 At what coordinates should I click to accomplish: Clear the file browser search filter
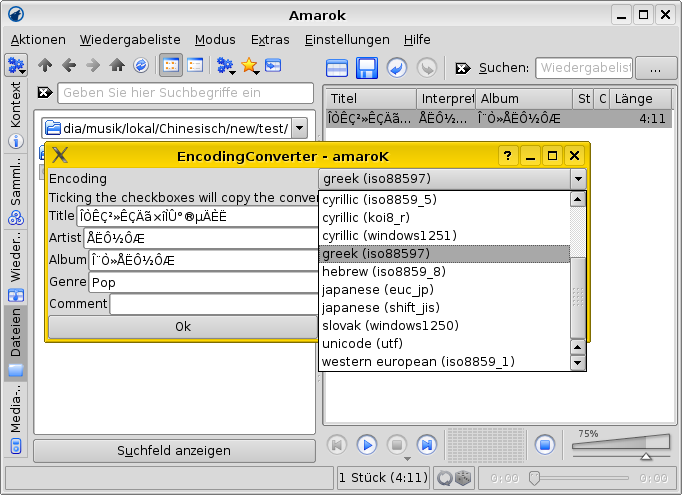coord(45,92)
